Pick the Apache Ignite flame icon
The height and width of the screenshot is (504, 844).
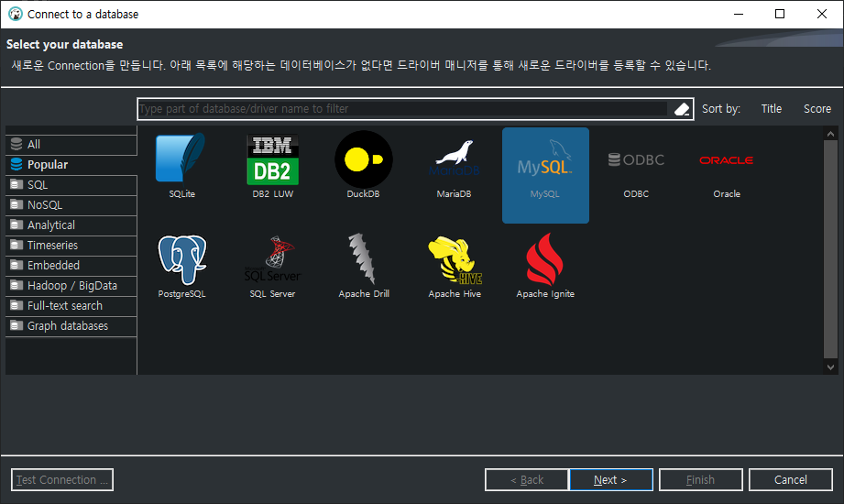pyautogui.click(x=544, y=259)
